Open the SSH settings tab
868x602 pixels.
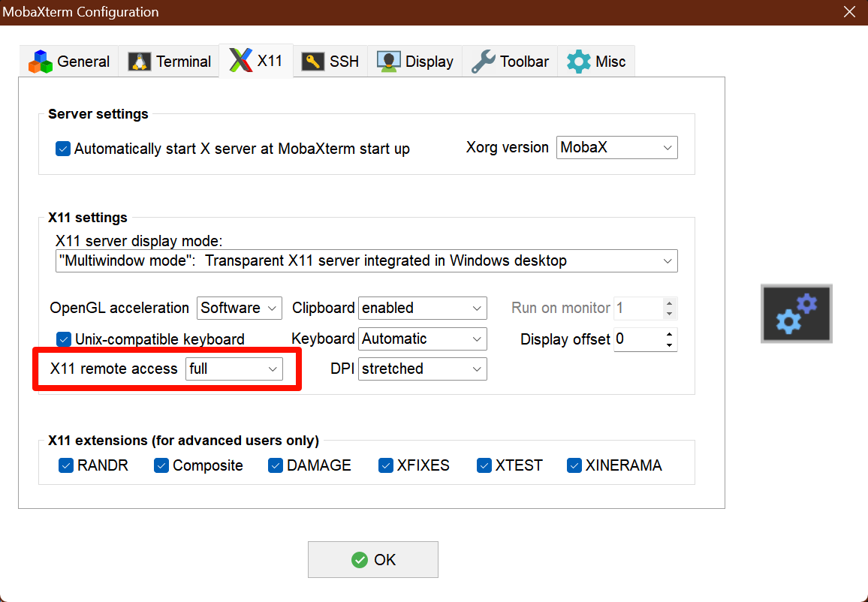(330, 62)
